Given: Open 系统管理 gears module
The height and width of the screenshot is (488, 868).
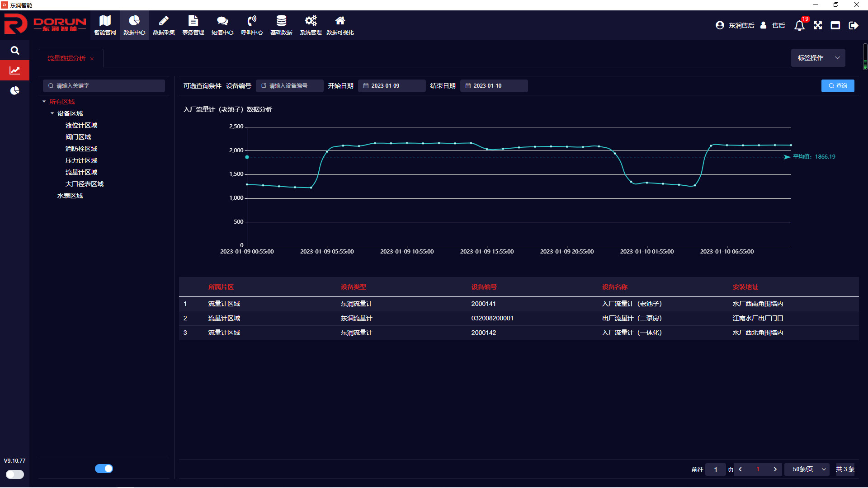Looking at the screenshot, I should point(311,25).
